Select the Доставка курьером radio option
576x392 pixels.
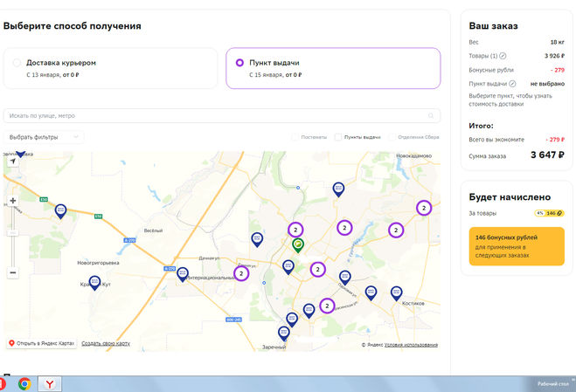click(x=17, y=63)
